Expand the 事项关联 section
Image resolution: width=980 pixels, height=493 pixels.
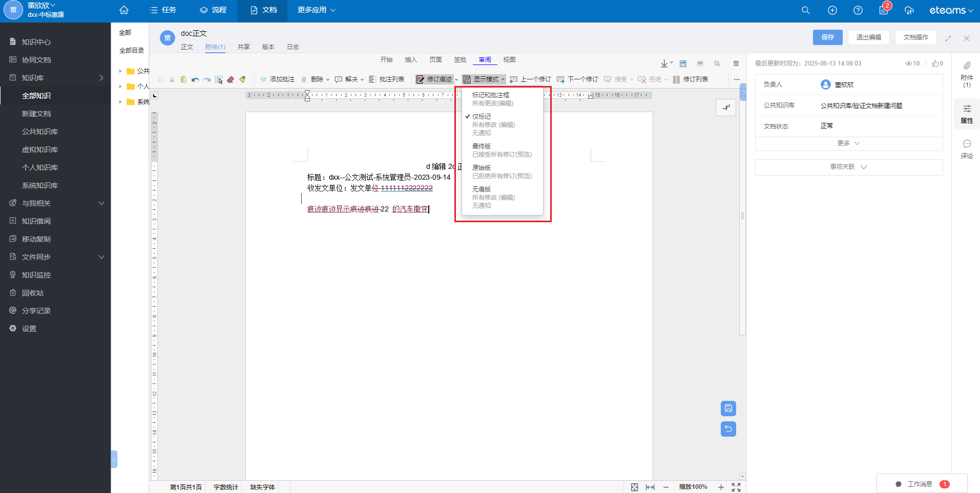point(848,167)
